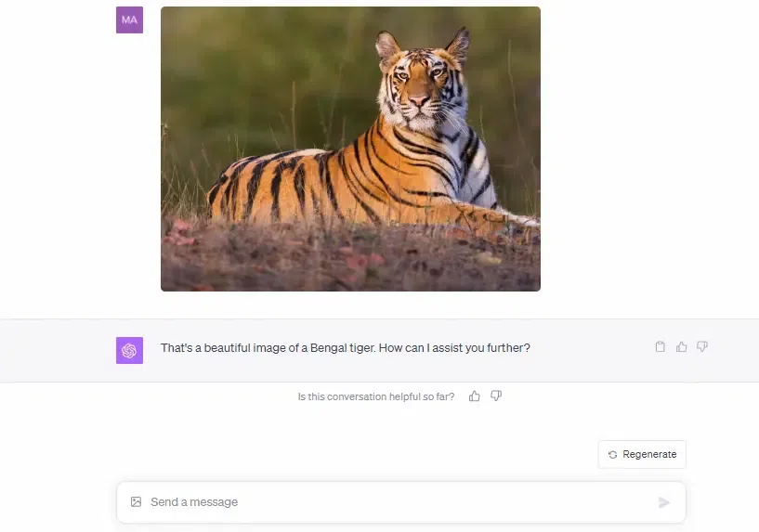Screen dimensions: 759x532
Task: Rate the conversation unhelpful with thumbs down
Action: pyautogui.click(x=496, y=396)
